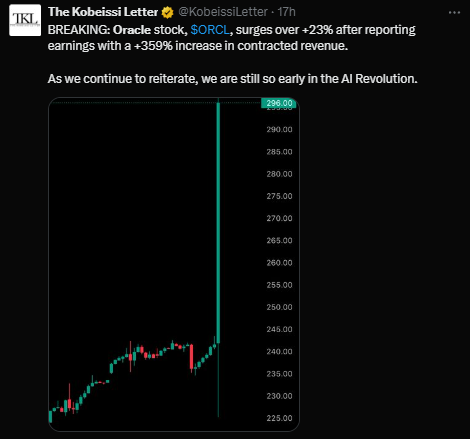470x439 pixels.
Task: Open the 17h timestamp link
Action: (x=286, y=12)
